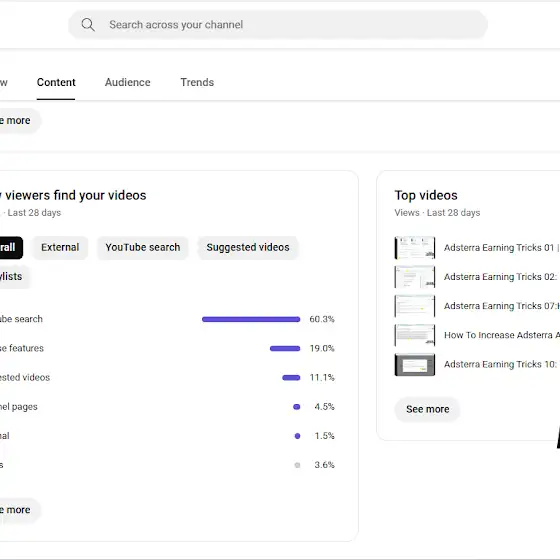Click How To Increase Adsterra title
The width and height of the screenshot is (560, 560).
point(501,335)
